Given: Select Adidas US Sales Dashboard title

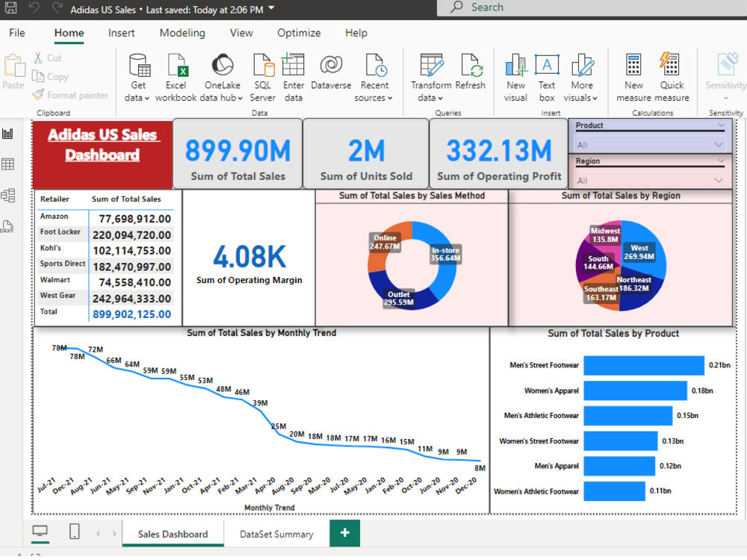Looking at the screenshot, I should [x=102, y=155].
